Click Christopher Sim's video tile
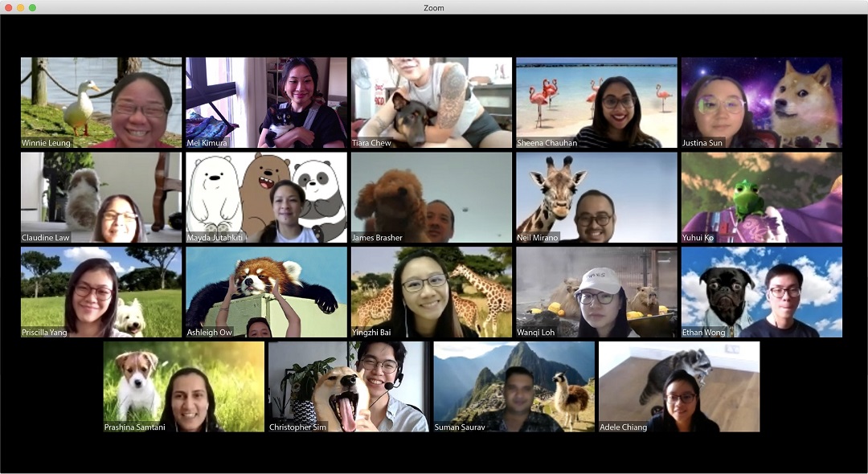The height and width of the screenshot is (474, 868). (349, 386)
